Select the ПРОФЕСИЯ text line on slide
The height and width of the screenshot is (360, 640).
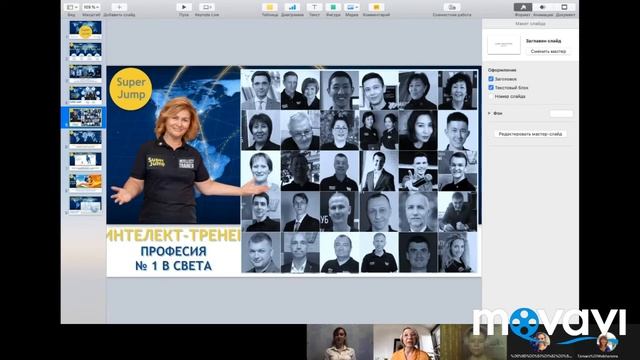173,251
